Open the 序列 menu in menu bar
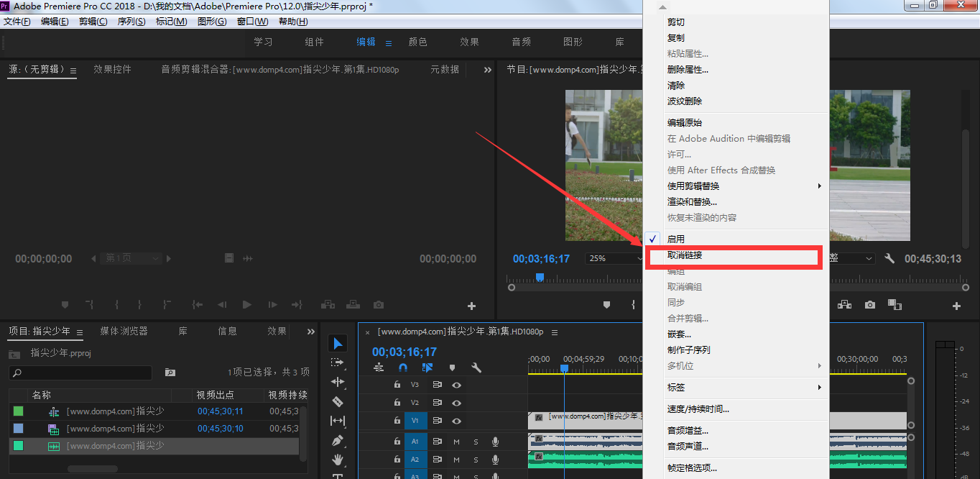Viewport: 980px width, 479px height. (x=131, y=22)
